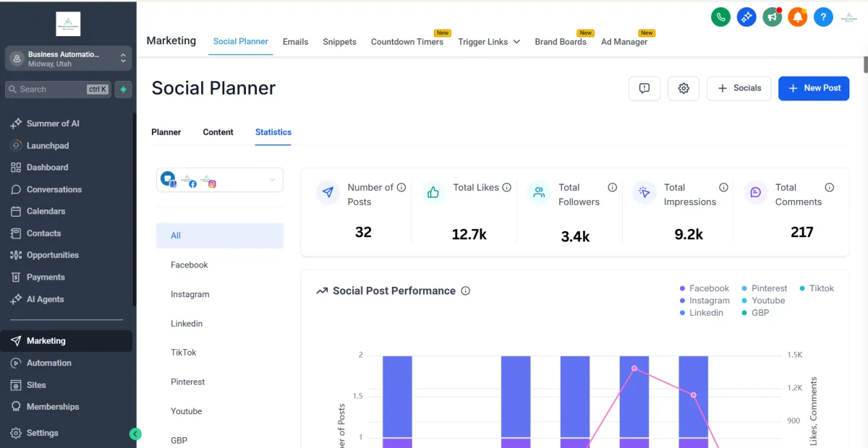Click the Total Comments chat bubble icon
Viewport: 868px width, 448px height.
pos(756,192)
